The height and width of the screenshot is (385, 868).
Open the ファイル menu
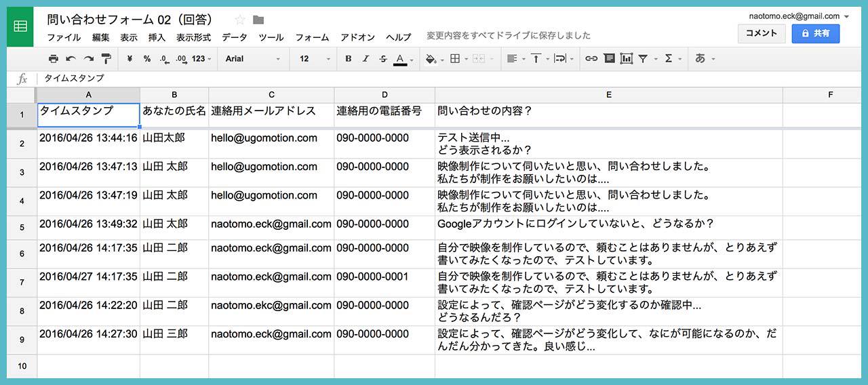coord(64,37)
